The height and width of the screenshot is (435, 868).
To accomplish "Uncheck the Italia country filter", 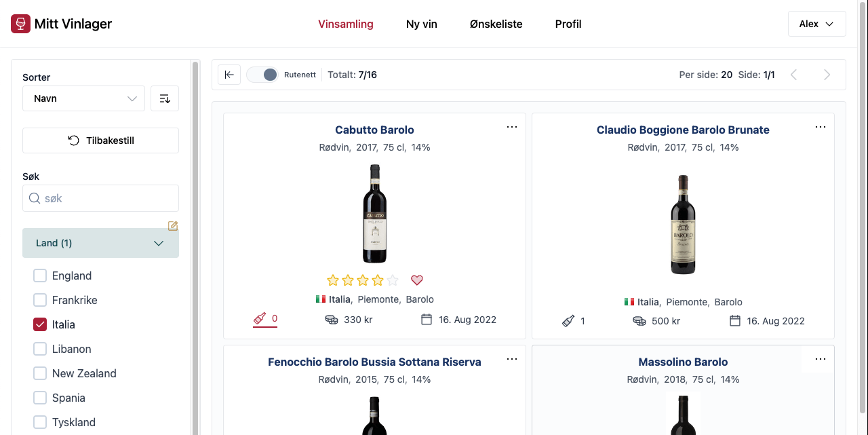I will (x=40, y=324).
